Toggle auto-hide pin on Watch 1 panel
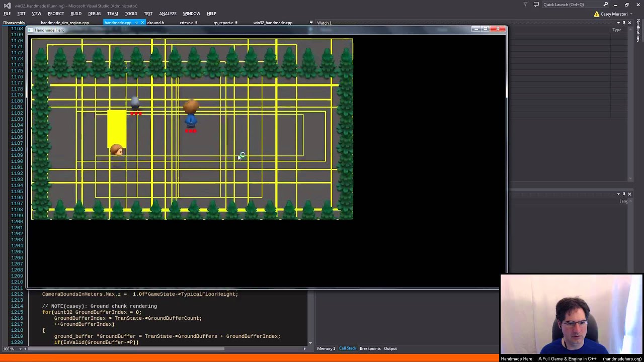This screenshot has height=362, width=644. 624,23
